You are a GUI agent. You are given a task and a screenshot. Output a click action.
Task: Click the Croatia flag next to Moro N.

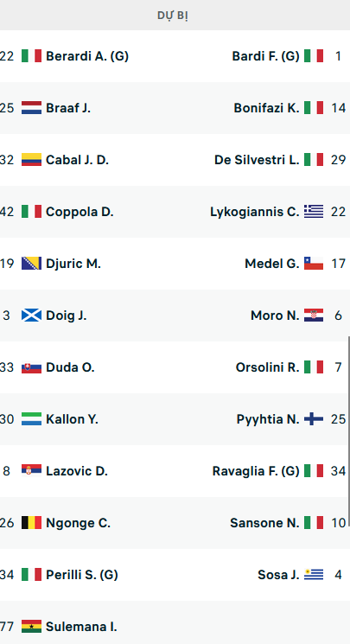pyautogui.click(x=314, y=315)
